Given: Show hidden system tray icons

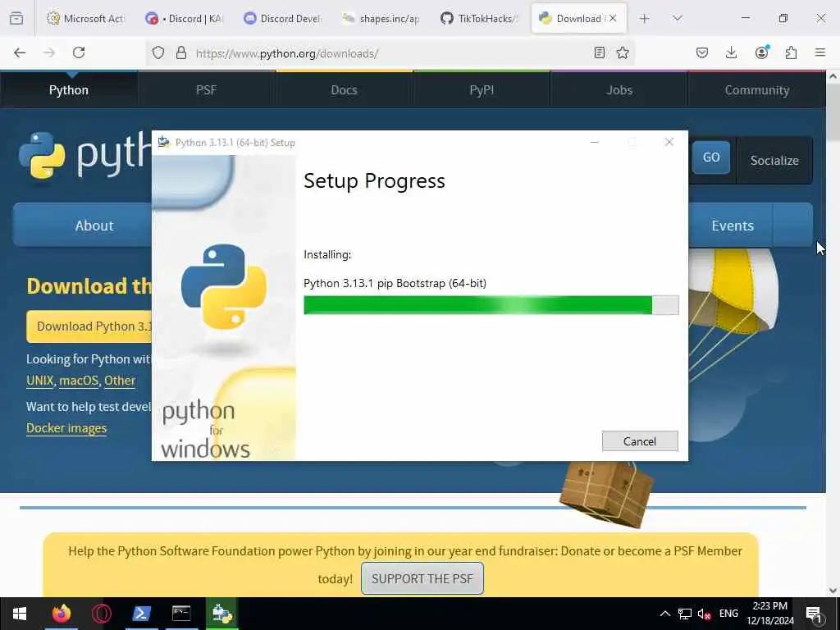Looking at the screenshot, I should [x=664, y=614].
